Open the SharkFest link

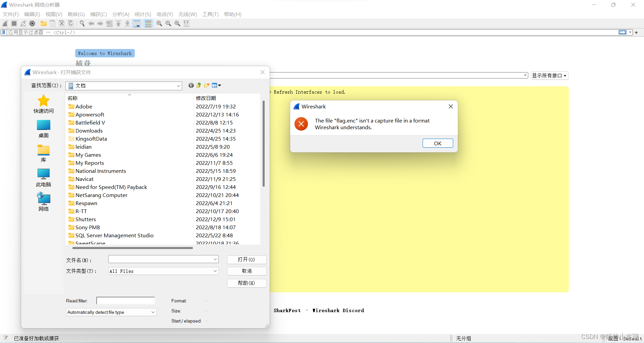click(287, 311)
